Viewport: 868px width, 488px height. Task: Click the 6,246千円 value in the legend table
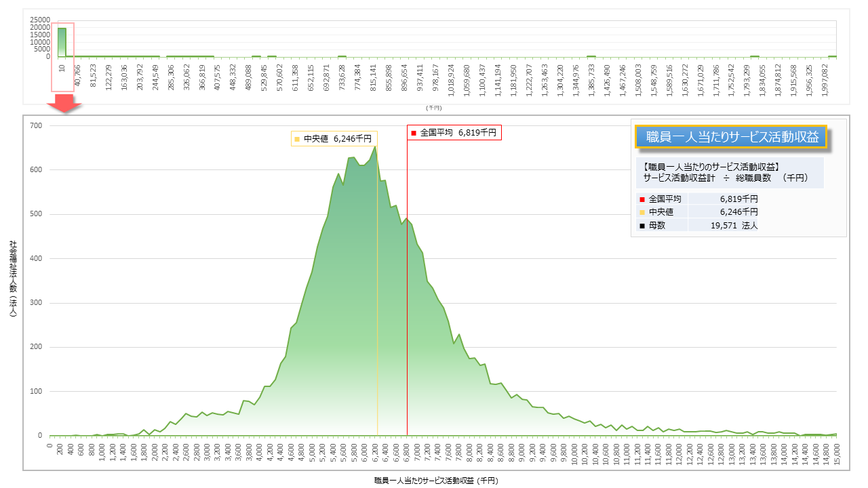(x=738, y=212)
